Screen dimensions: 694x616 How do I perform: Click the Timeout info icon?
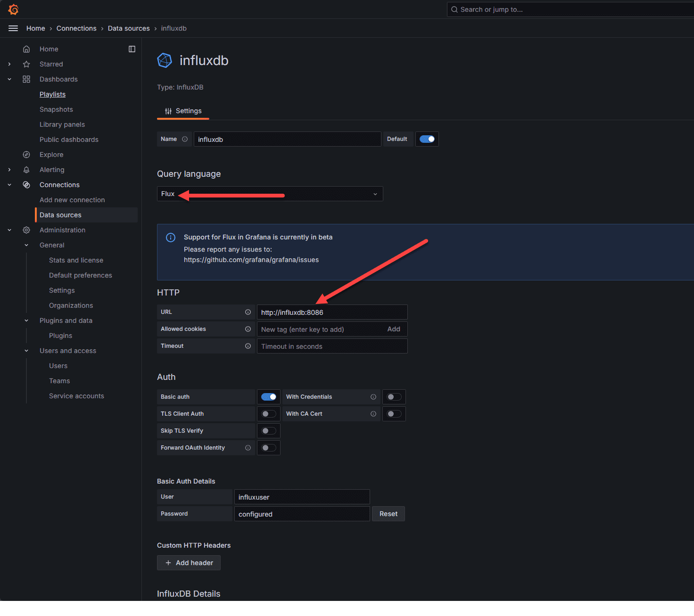point(248,346)
